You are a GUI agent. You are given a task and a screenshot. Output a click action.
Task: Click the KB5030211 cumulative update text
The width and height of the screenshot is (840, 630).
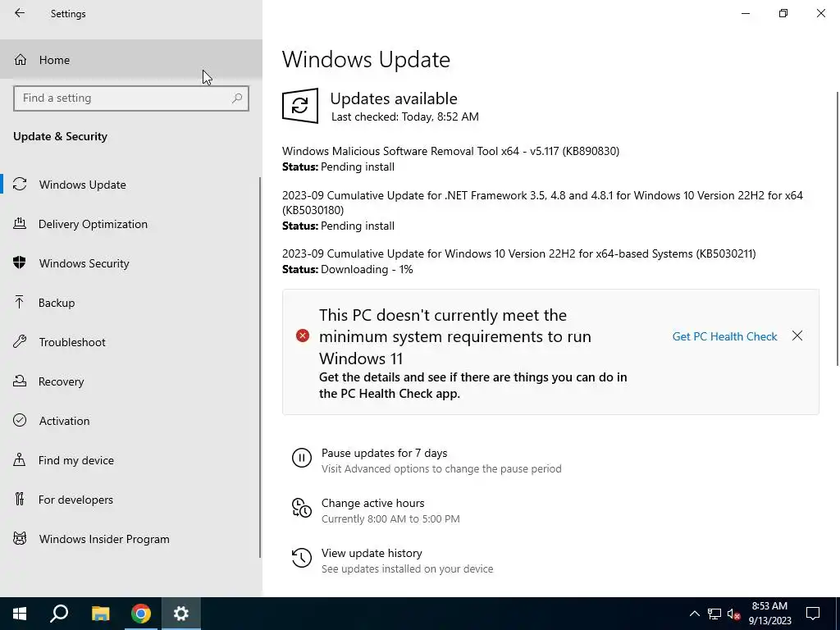[x=519, y=253]
